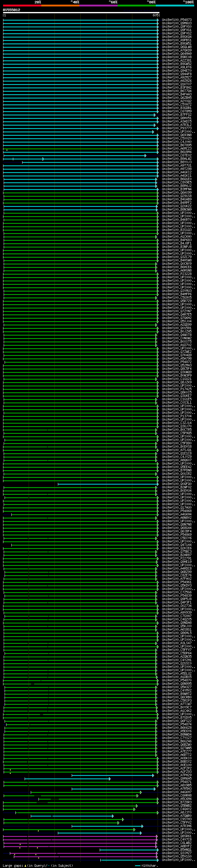Click the green ~80% identity legend segment

pos(137,6)
